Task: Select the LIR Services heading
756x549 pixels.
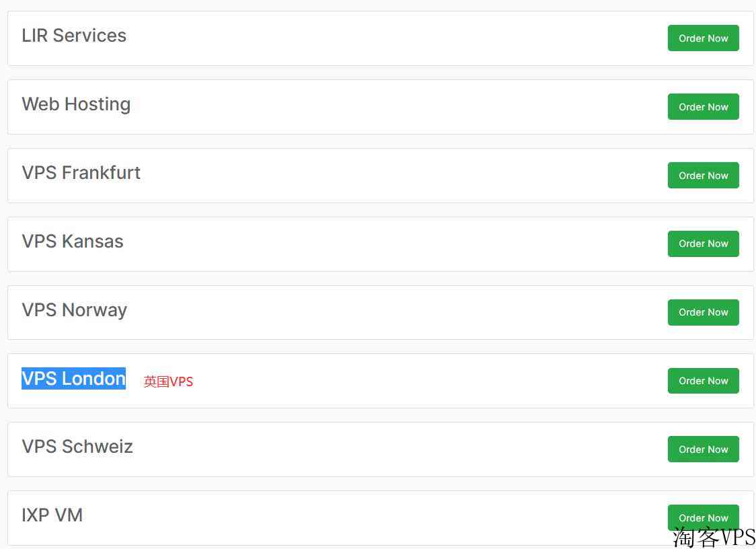Action: (74, 36)
